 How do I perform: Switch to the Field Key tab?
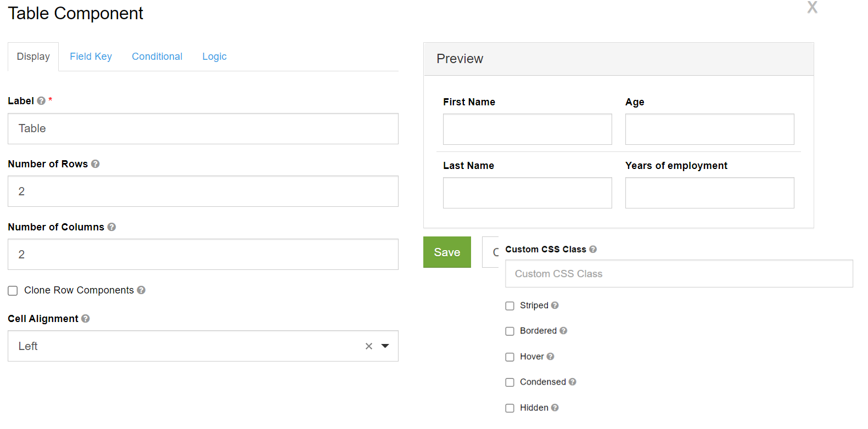(91, 57)
